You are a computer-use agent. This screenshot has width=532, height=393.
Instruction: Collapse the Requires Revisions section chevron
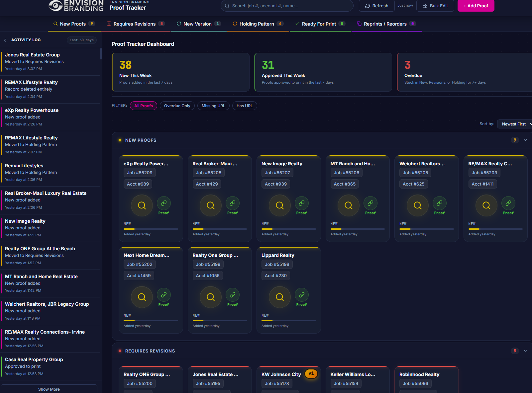[x=525, y=351]
